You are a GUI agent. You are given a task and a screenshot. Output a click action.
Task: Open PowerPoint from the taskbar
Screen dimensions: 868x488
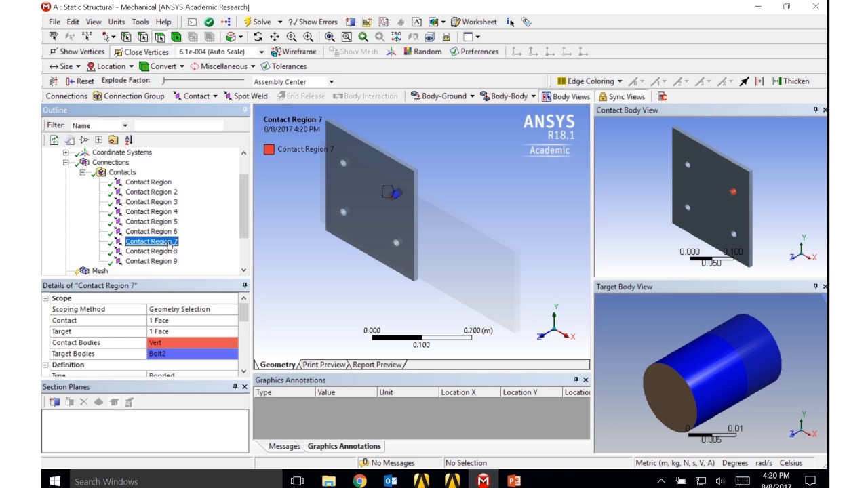pyautogui.click(x=514, y=481)
